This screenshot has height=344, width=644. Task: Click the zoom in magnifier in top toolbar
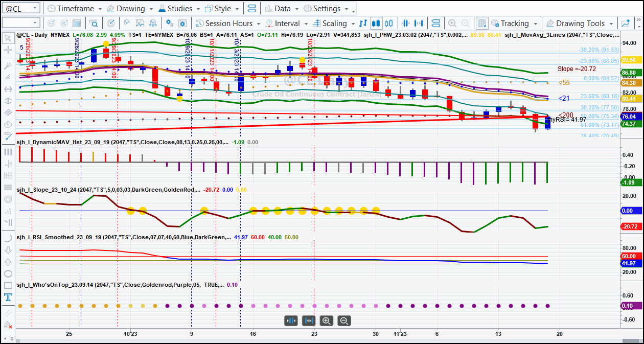[x=452, y=24]
